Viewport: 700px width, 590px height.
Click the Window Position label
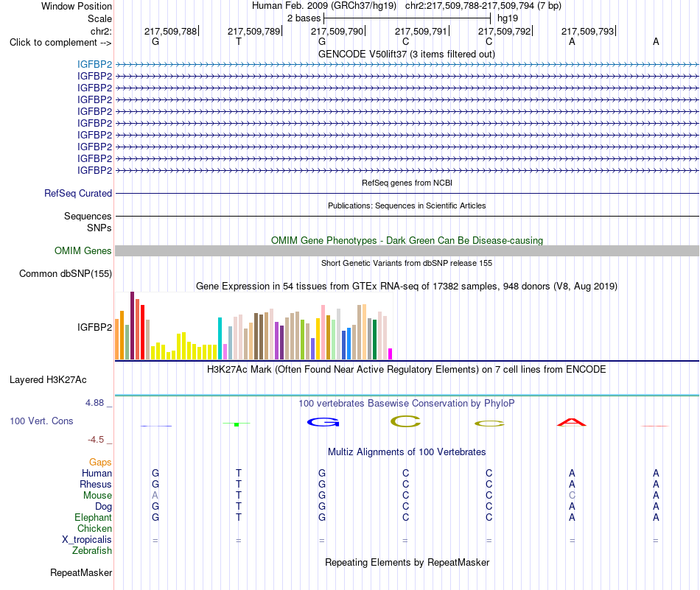[77, 6]
